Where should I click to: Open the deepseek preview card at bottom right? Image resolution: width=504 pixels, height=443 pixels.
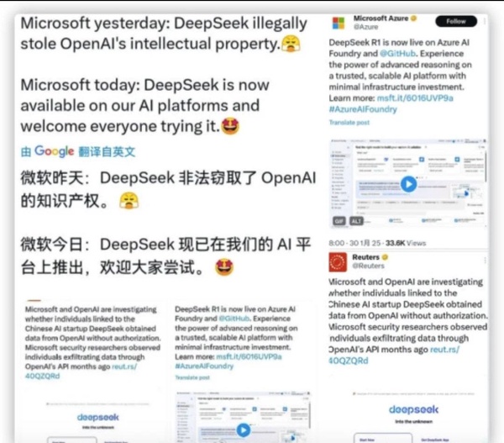point(413,416)
